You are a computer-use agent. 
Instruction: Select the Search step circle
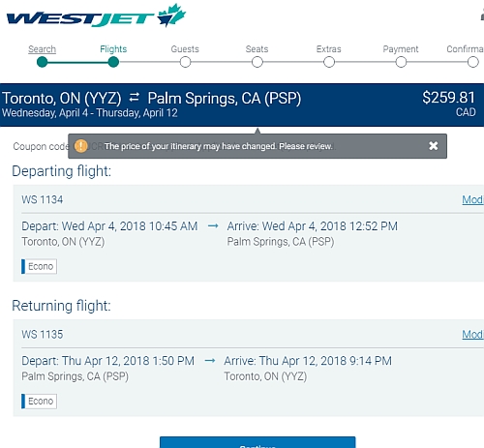coord(42,62)
